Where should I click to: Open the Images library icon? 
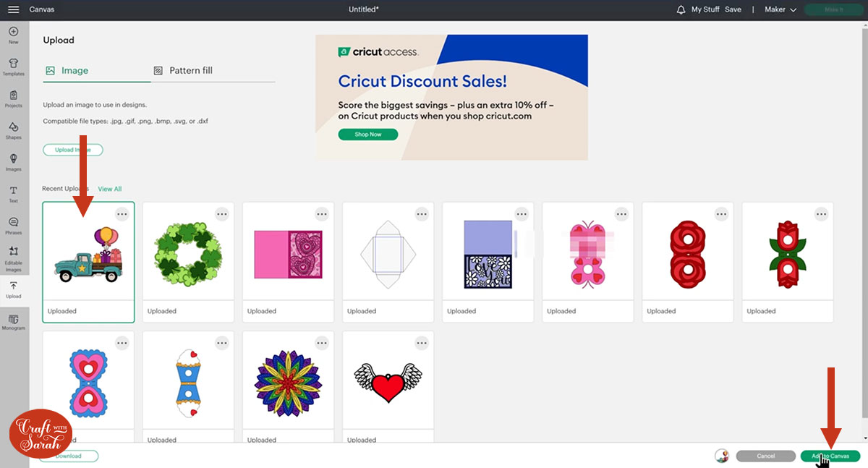13,162
